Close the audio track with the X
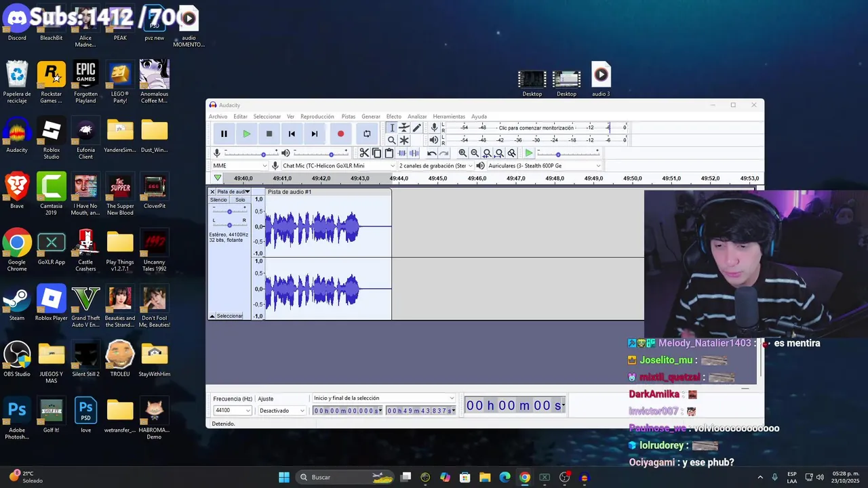Viewport: 868px width, 488px height. point(212,192)
